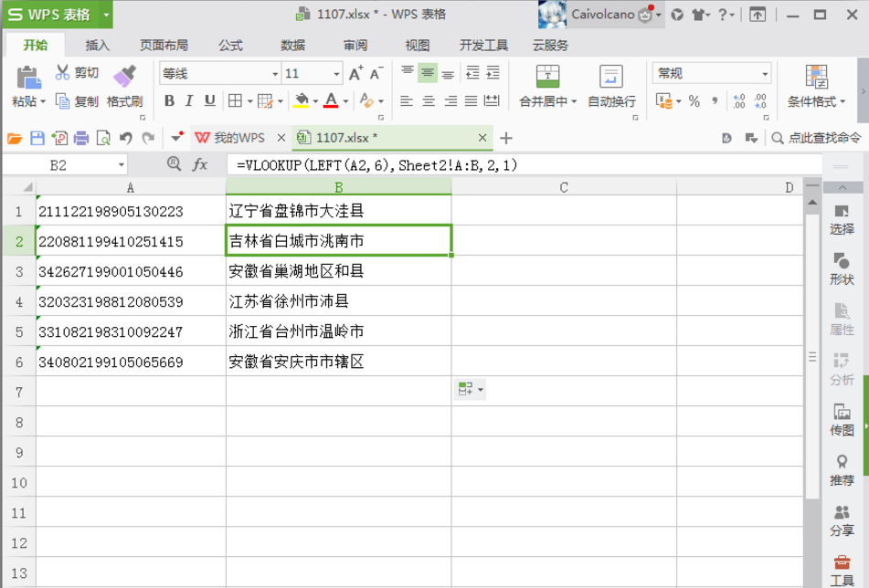Viewport: 869px width, 588px height.
Task: Click the redo arrow icon
Action: pos(148,138)
